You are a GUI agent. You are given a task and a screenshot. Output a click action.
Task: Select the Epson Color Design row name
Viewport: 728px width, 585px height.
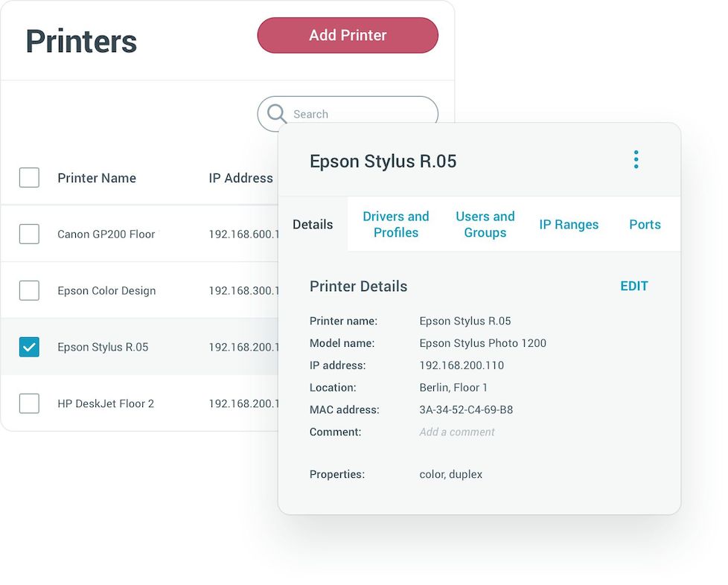tap(106, 291)
